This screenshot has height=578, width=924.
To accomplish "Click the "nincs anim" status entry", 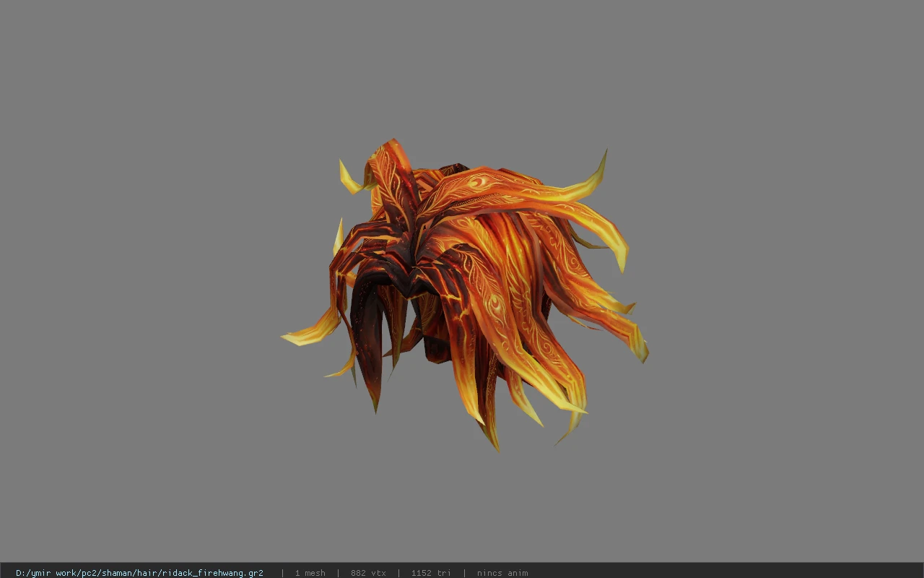I will (x=502, y=573).
